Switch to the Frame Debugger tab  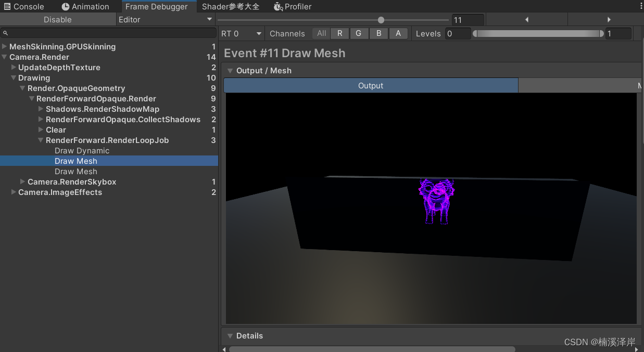(158, 7)
